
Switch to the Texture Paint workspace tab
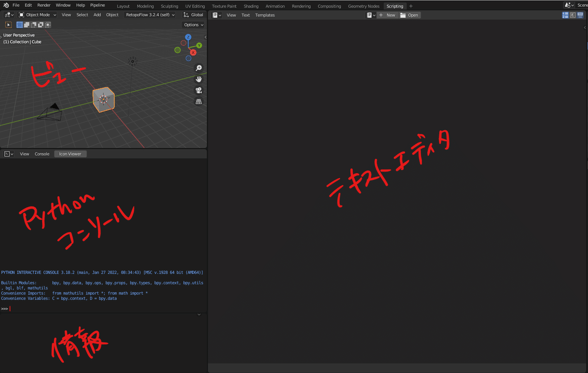click(x=224, y=6)
